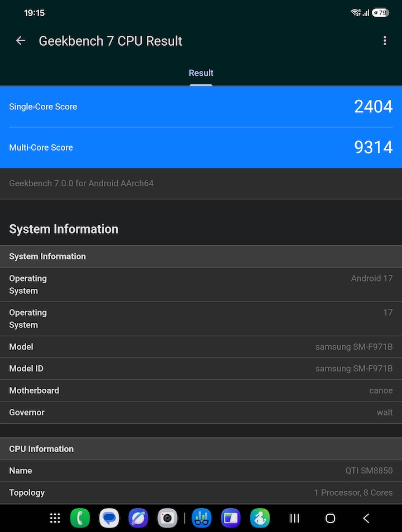Tap the cellular signal bars icon
Screen dimensions: 402x532
click(366, 13)
